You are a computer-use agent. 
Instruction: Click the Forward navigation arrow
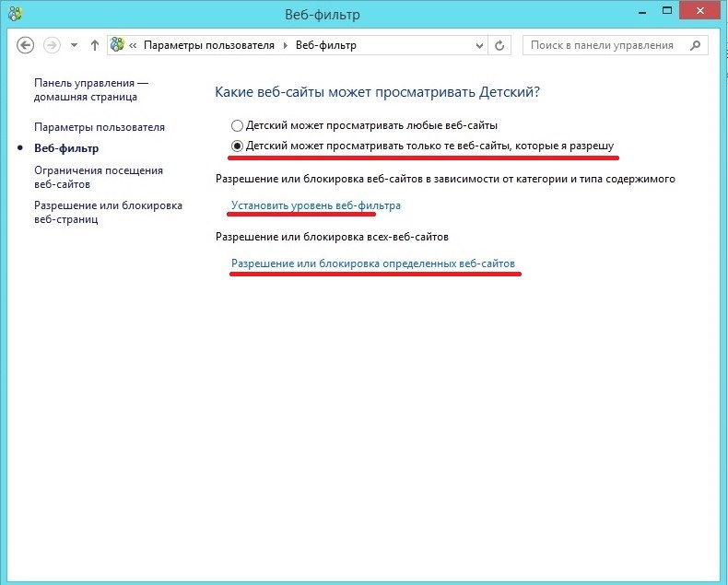52,45
